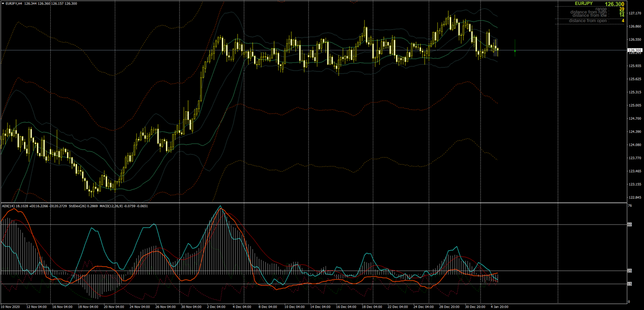
Task: Click the level 25 label on the indicator scale
Action: click(630, 271)
